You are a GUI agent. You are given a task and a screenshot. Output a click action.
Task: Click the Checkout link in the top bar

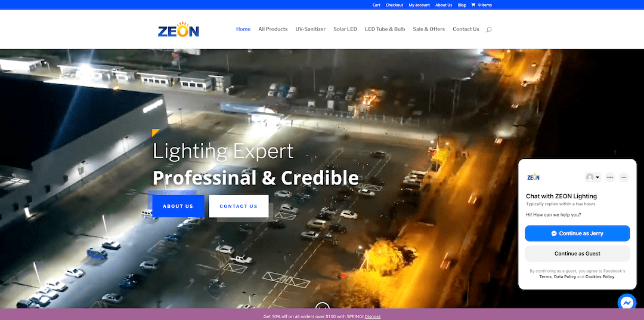click(394, 5)
